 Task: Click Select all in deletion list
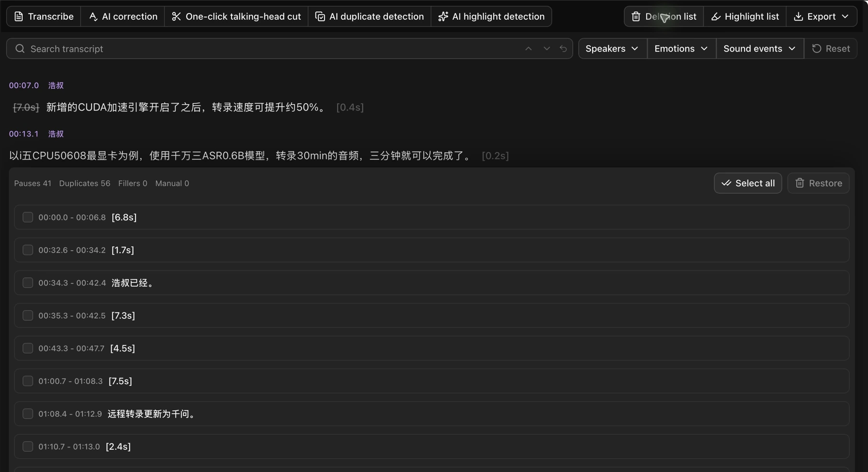click(748, 183)
